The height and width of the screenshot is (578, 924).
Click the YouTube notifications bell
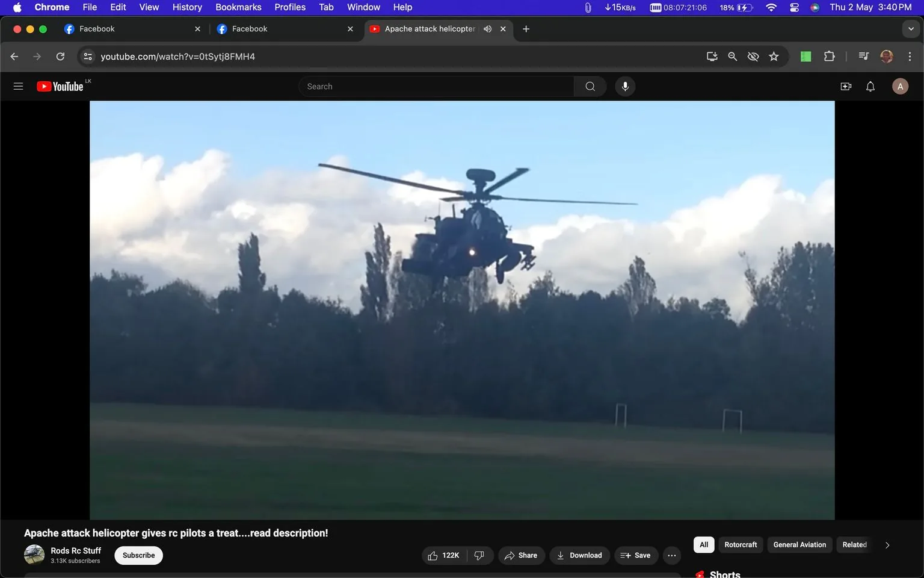pos(870,86)
